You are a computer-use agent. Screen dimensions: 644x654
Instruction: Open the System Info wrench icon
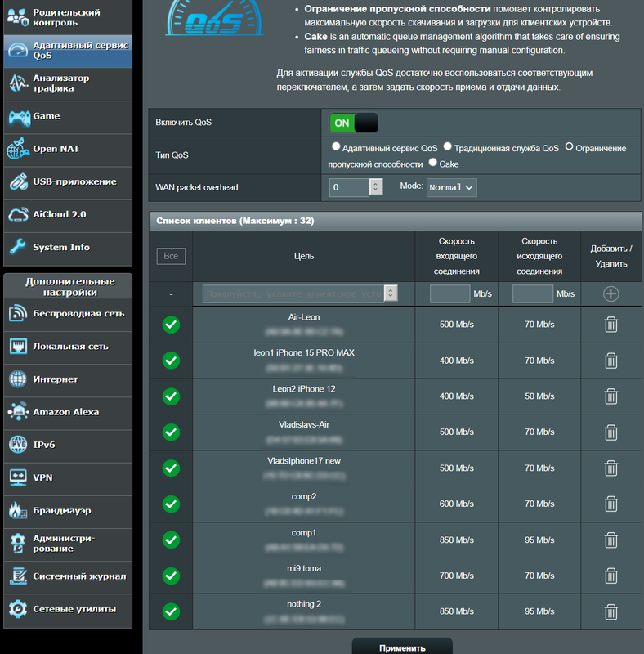tap(18, 247)
